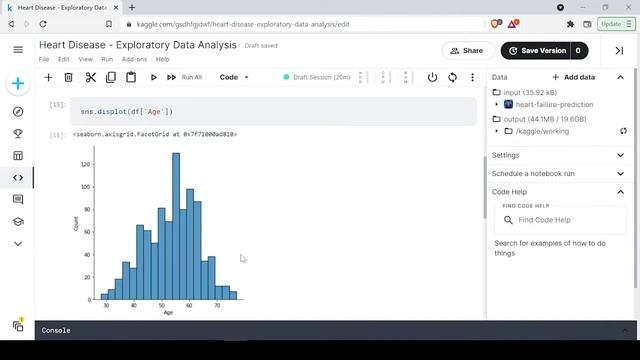The width and height of the screenshot is (640, 360).
Task: Open Code icon in left sidebar
Action: click(x=18, y=178)
